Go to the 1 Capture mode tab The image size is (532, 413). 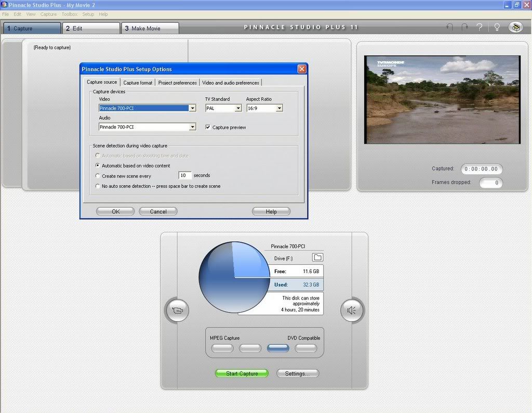coord(32,28)
